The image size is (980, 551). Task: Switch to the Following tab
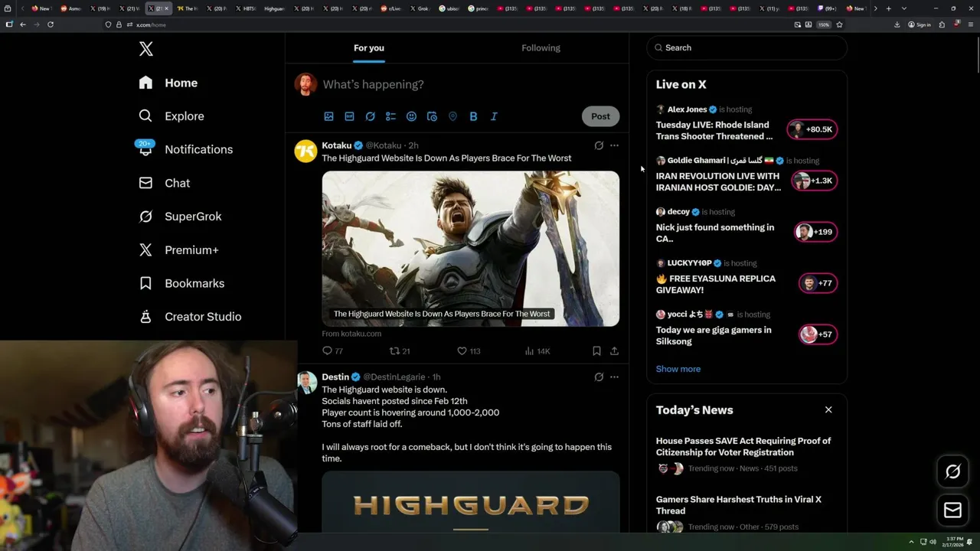click(541, 47)
